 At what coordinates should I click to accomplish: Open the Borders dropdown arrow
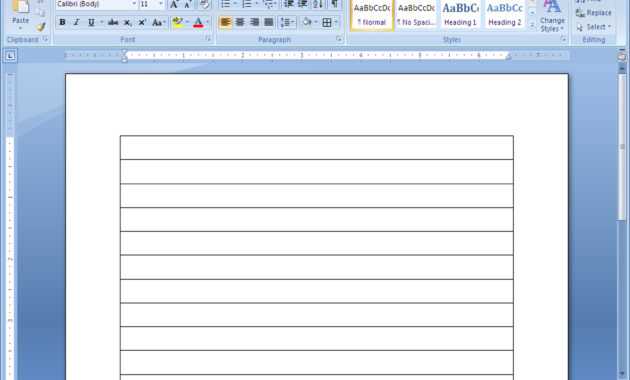pos(336,22)
